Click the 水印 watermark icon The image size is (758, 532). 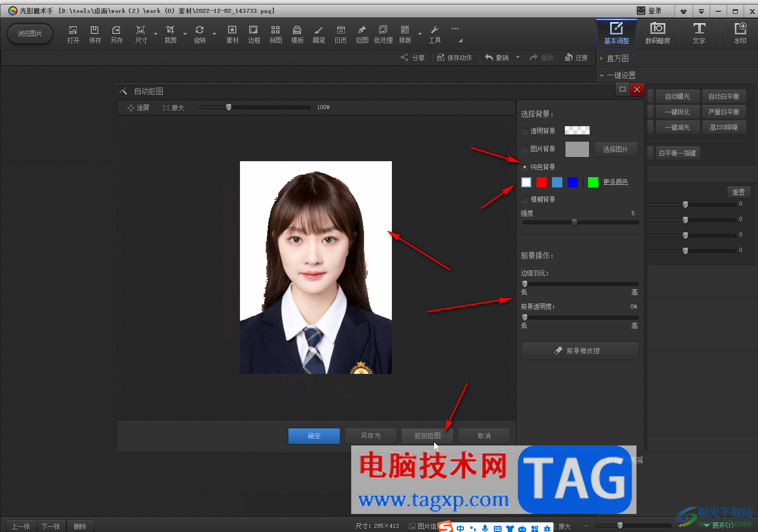point(740,33)
